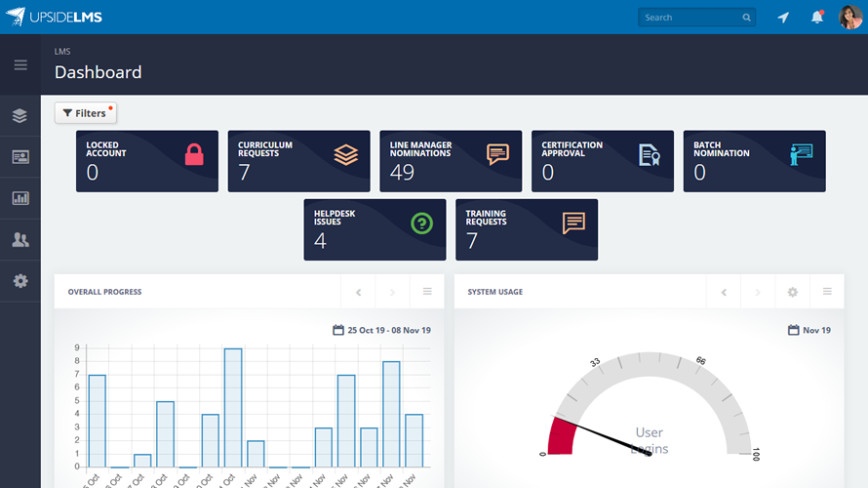The image size is (868, 488).
Task: Open Overall Progress panel menu
Action: pyautogui.click(x=427, y=292)
